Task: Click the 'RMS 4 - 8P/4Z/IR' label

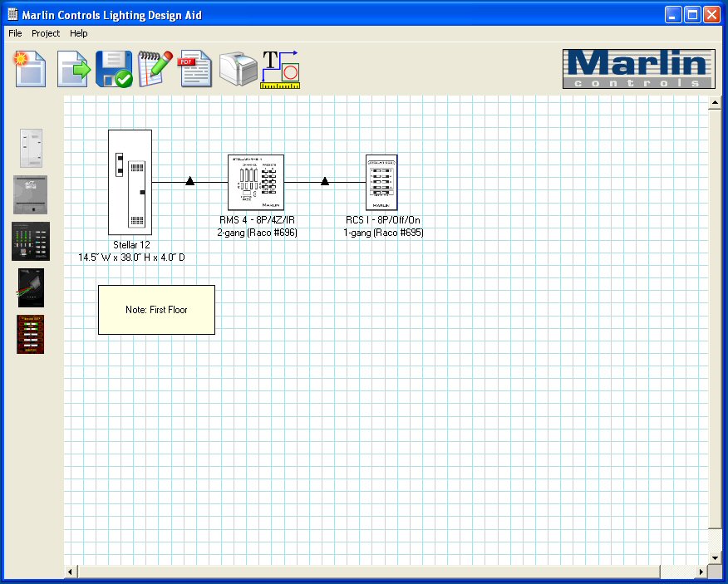Action: pos(258,220)
